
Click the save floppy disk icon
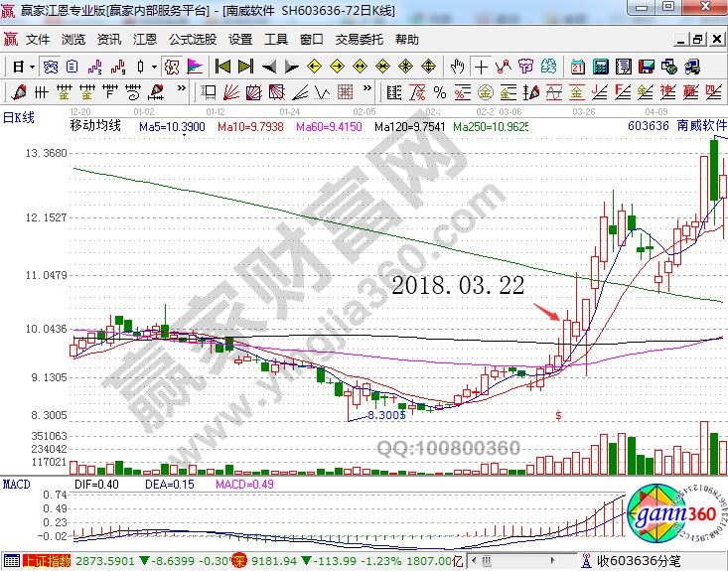(x=646, y=67)
